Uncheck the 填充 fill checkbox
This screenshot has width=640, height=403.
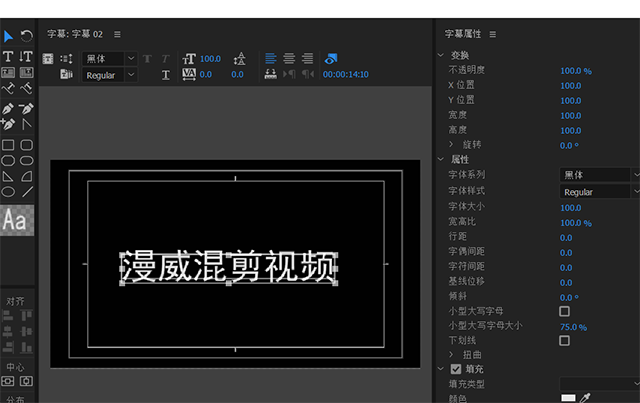(457, 369)
